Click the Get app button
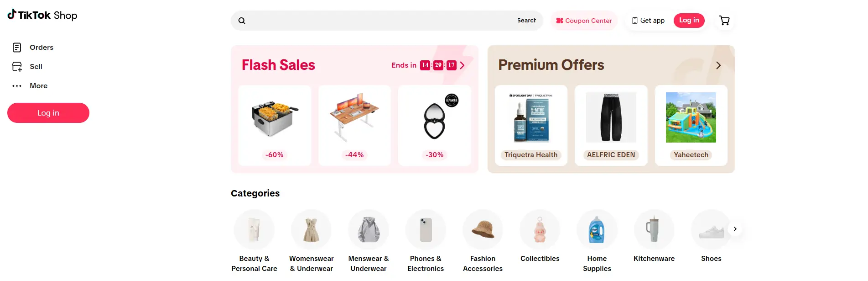 (648, 21)
